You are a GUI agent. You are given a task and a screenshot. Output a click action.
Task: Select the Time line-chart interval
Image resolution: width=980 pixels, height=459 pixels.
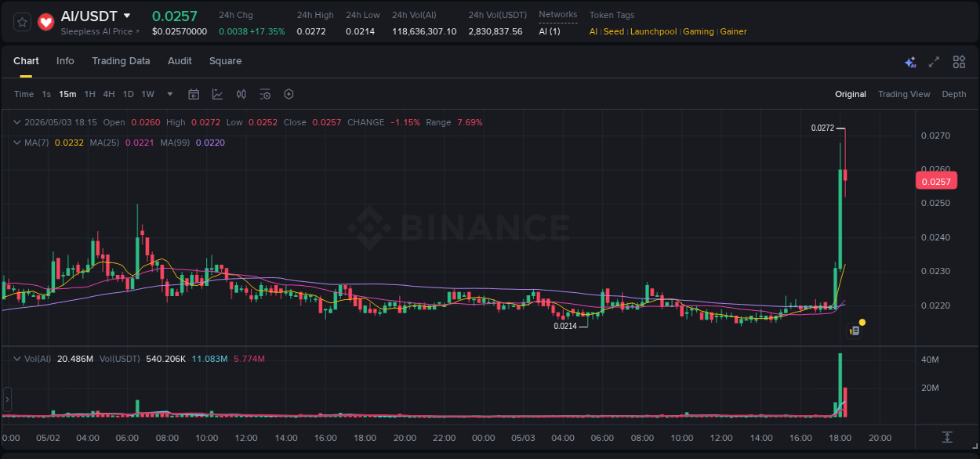click(x=24, y=94)
